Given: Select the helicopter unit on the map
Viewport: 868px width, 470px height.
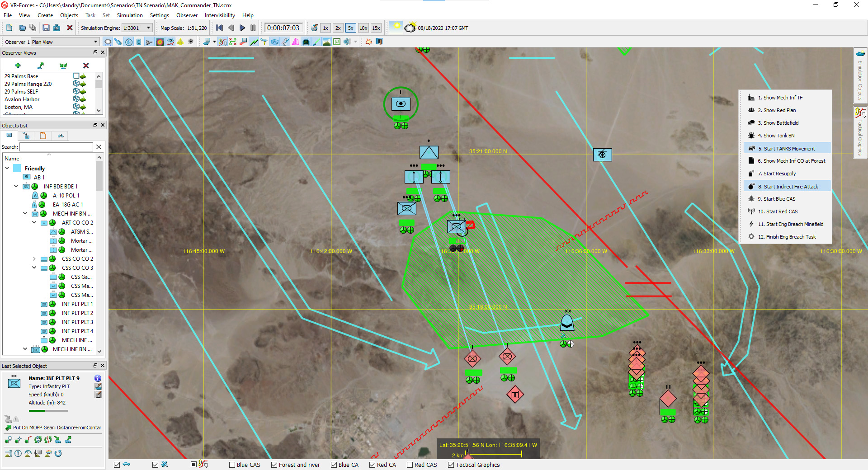Looking at the screenshot, I should point(602,155).
